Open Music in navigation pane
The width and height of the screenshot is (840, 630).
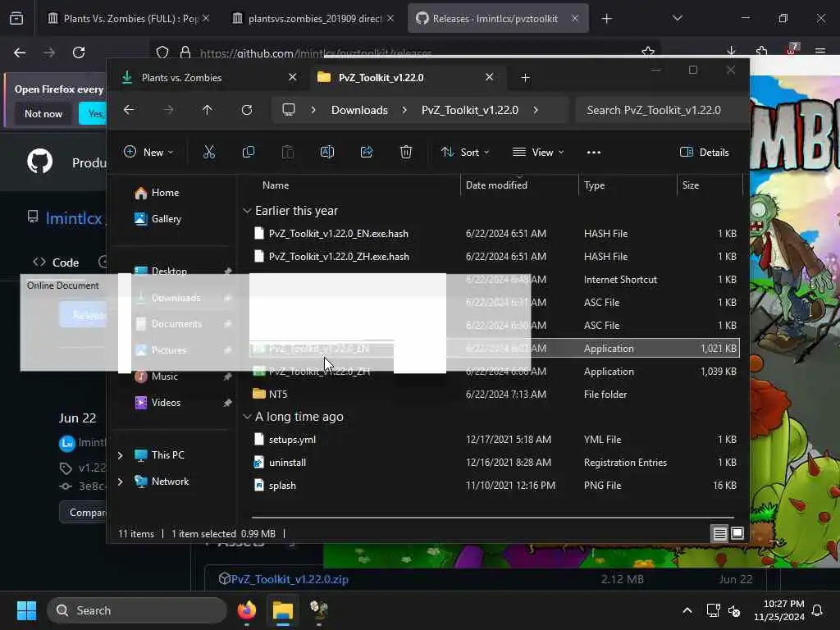pos(164,376)
